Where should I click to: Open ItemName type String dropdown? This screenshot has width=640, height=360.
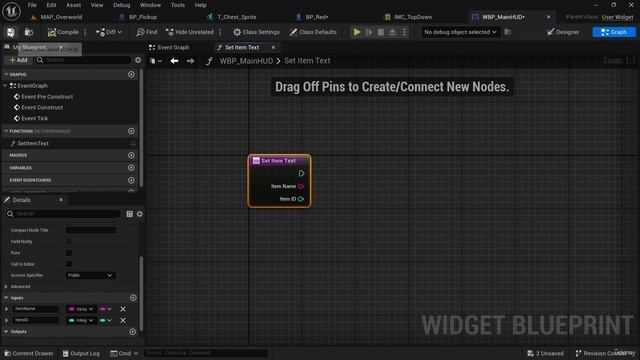tap(81, 309)
